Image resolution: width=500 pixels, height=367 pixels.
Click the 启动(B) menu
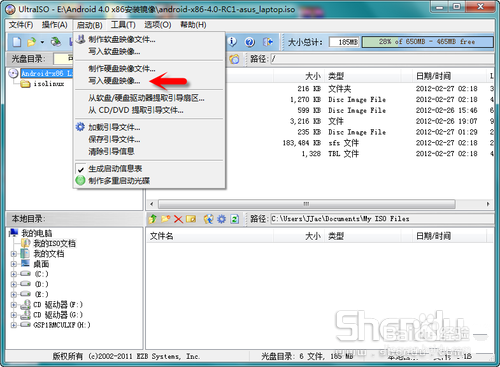[89, 25]
